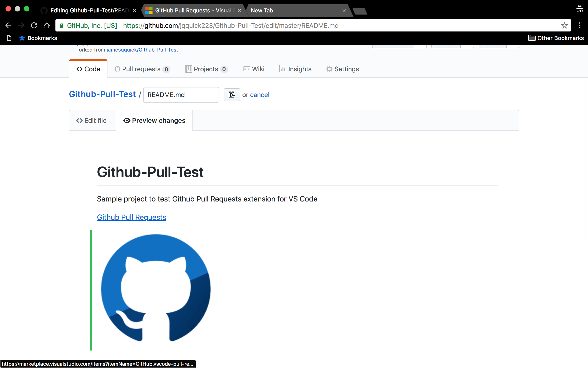Select the Preview changes tab
588x368 pixels.
pos(154,121)
